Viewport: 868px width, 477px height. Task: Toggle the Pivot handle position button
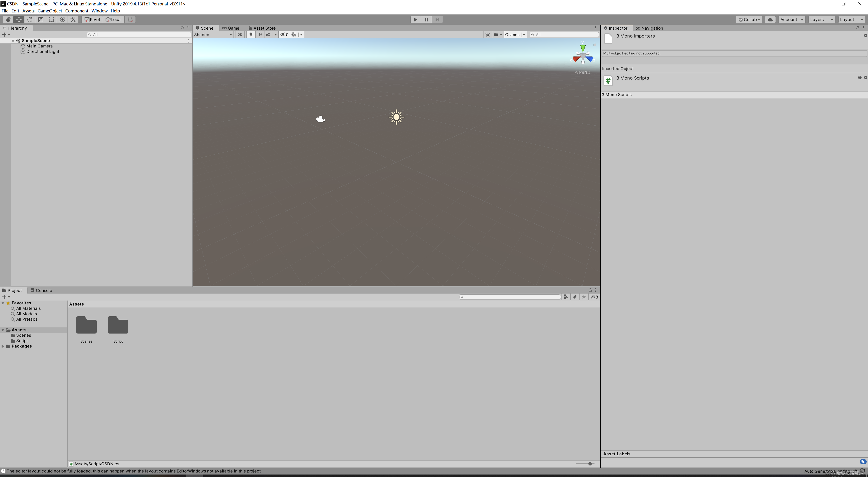click(x=92, y=19)
